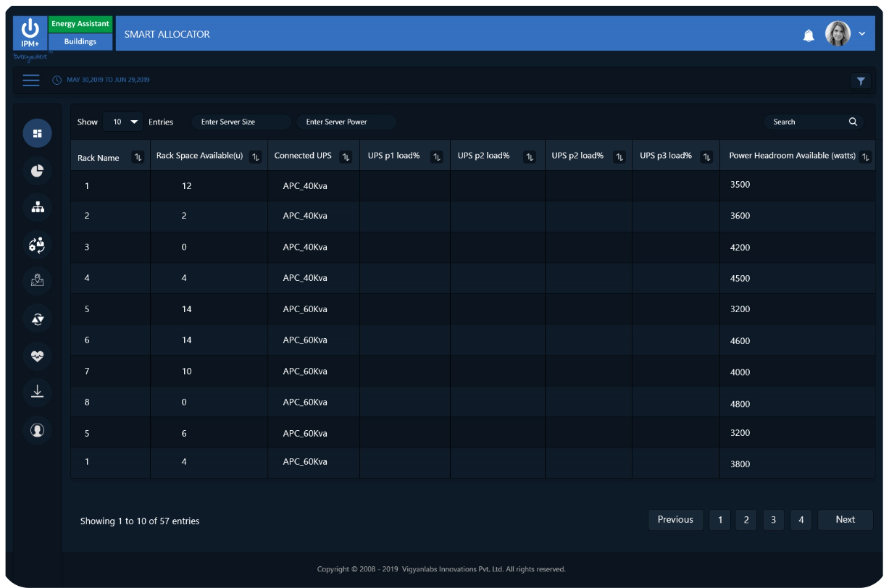Select headroom value 3800
889x588 pixels.
point(740,465)
